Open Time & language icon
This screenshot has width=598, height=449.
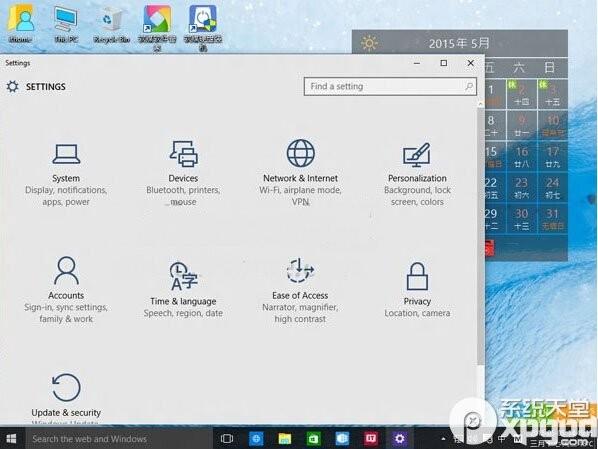coord(183,276)
